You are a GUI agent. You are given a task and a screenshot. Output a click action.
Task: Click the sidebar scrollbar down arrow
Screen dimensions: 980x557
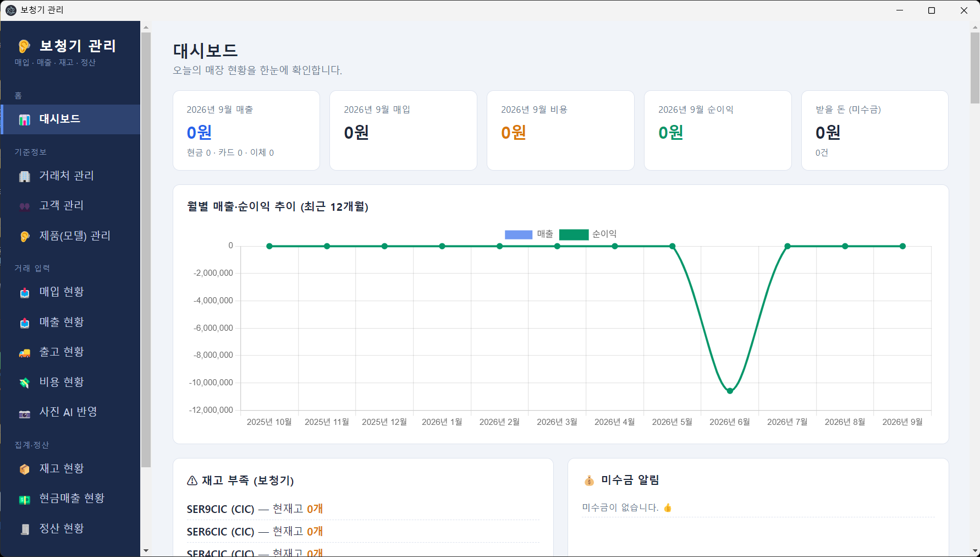click(x=146, y=550)
